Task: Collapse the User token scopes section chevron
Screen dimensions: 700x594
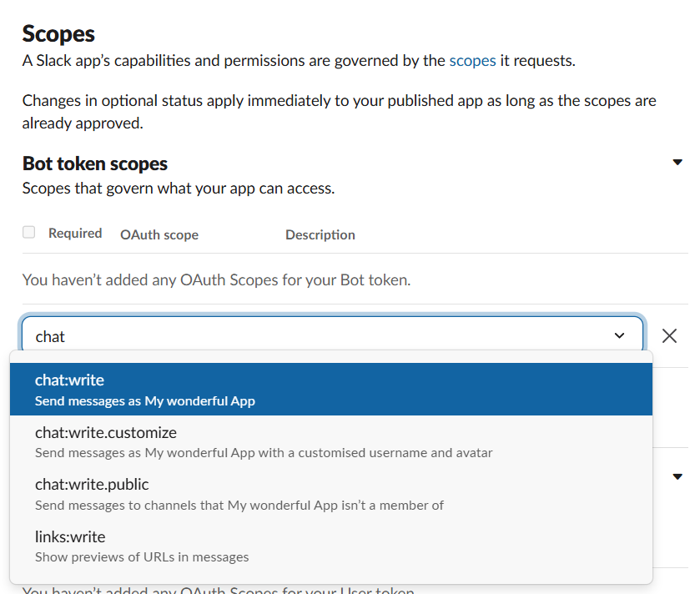Action: coord(677,476)
